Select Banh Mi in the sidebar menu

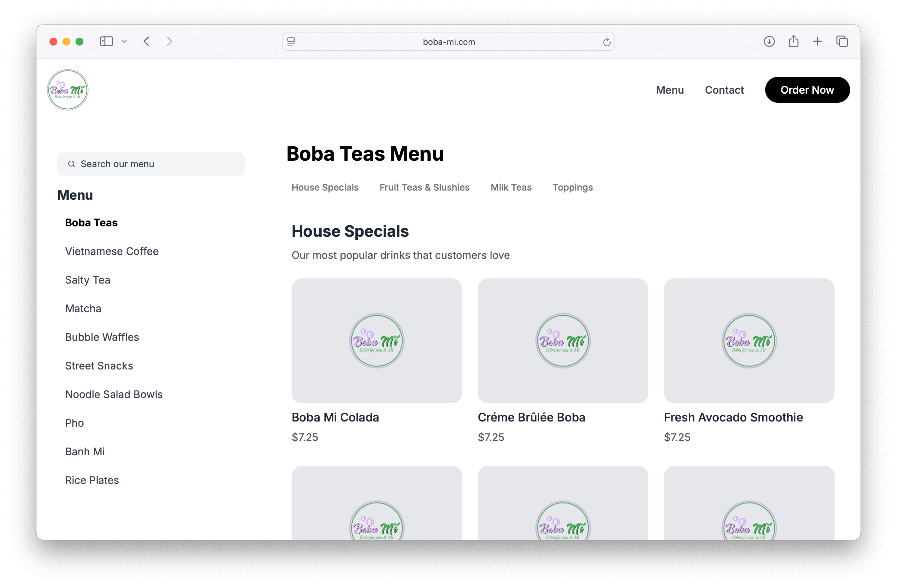85,452
